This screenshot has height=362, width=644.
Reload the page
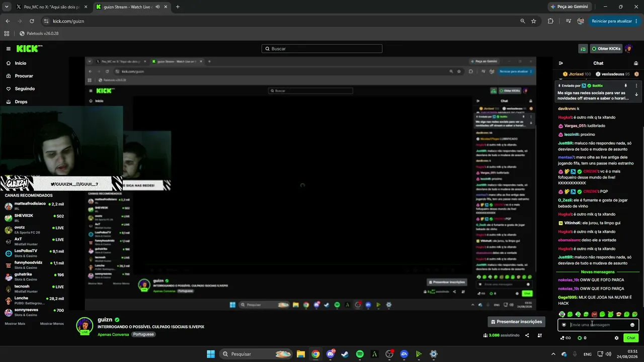pos(32,21)
